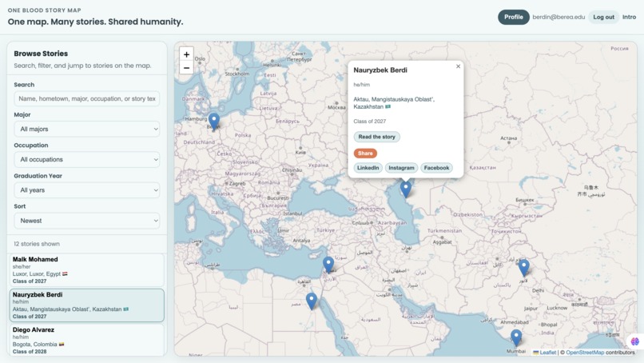Image resolution: width=644 pixels, height=363 pixels.
Task: Open the Intro link
Action: (x=629, y=18)
